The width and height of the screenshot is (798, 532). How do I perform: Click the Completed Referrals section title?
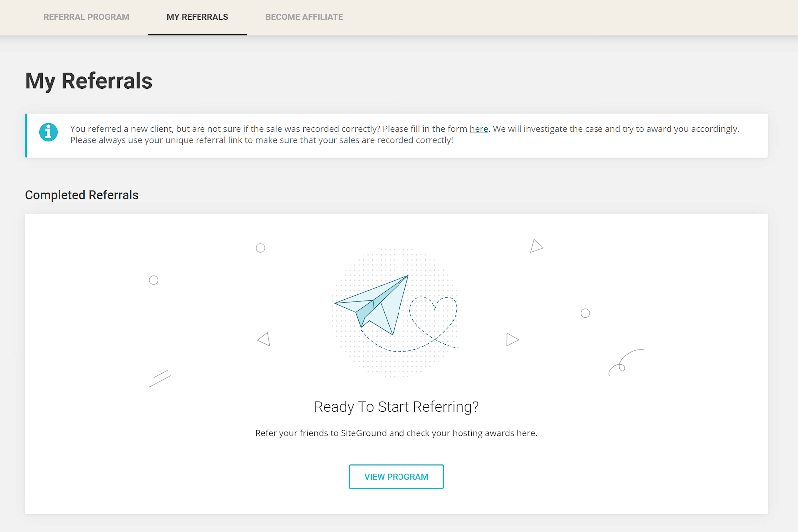[x=82, y=195]
